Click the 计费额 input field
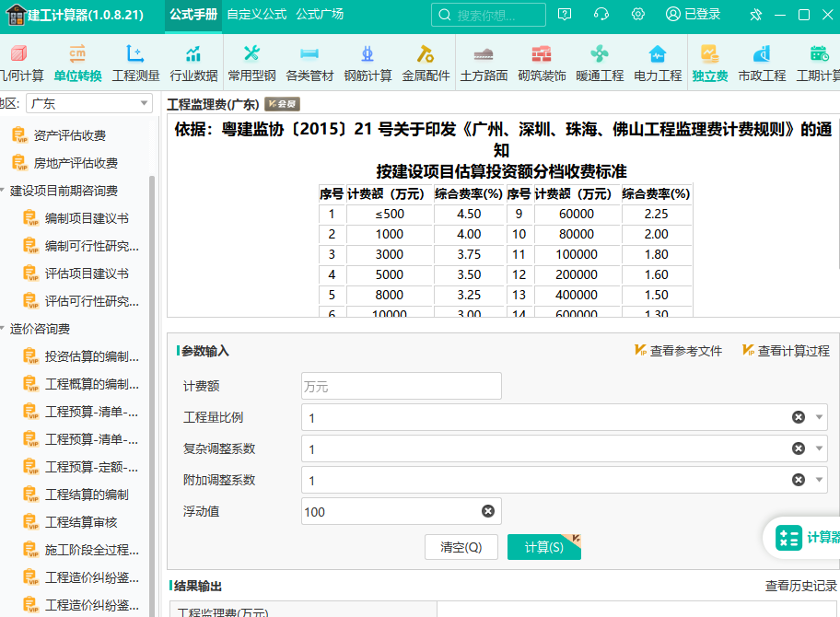840x617 pixels. [402, 386]
